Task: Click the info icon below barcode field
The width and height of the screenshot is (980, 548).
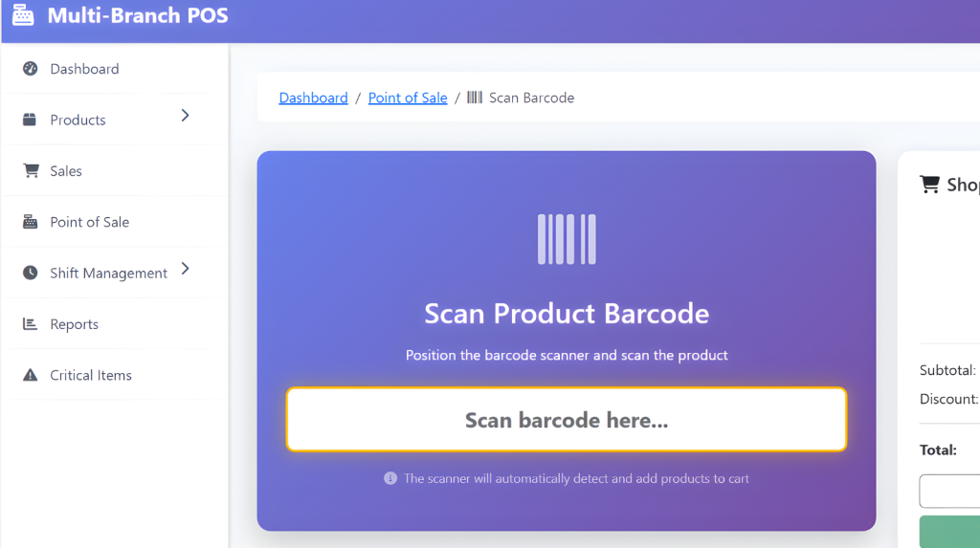Action: point(390,478)
